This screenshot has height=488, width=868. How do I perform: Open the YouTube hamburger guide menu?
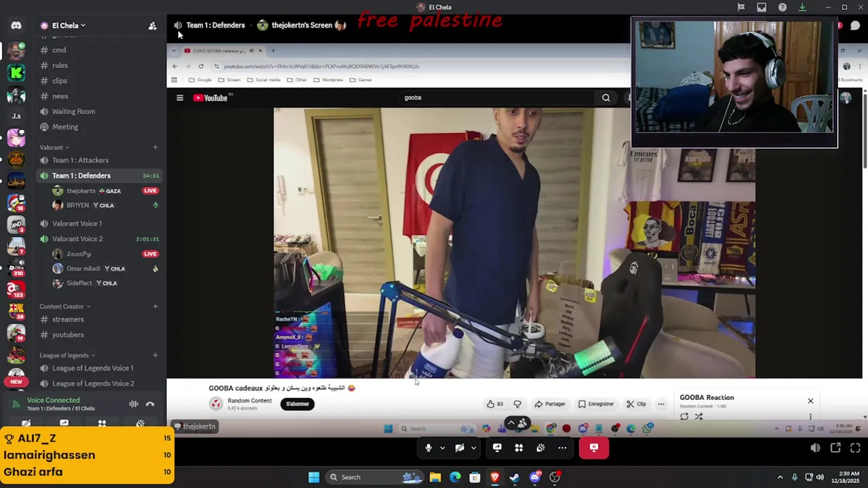[180, 98]
